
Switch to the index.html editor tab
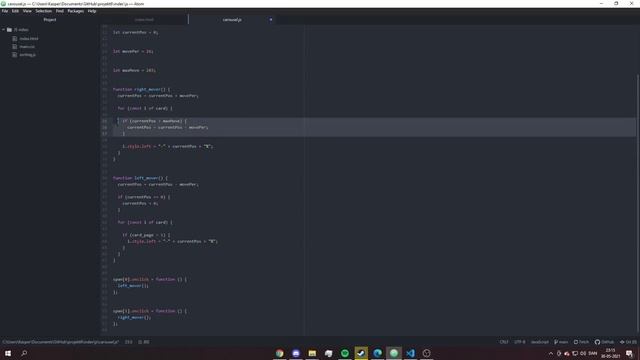tap(144, 20)
